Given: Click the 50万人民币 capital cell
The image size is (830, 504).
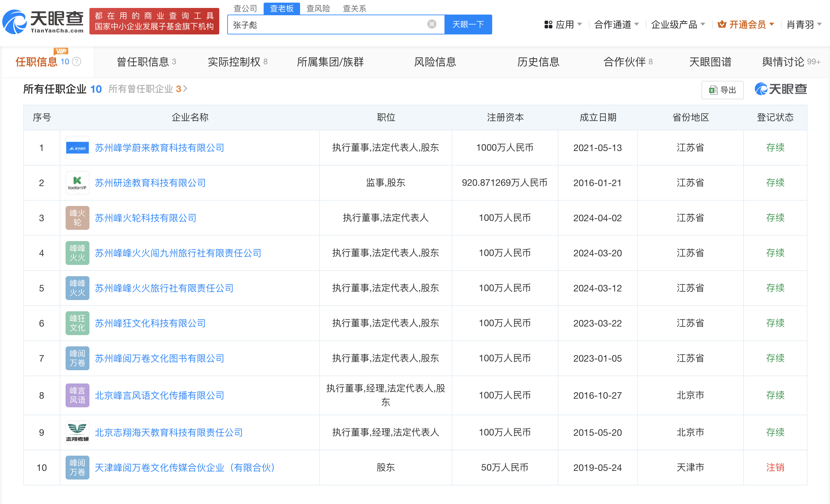Looking at the screenshot, I should (x=504, y=467).
